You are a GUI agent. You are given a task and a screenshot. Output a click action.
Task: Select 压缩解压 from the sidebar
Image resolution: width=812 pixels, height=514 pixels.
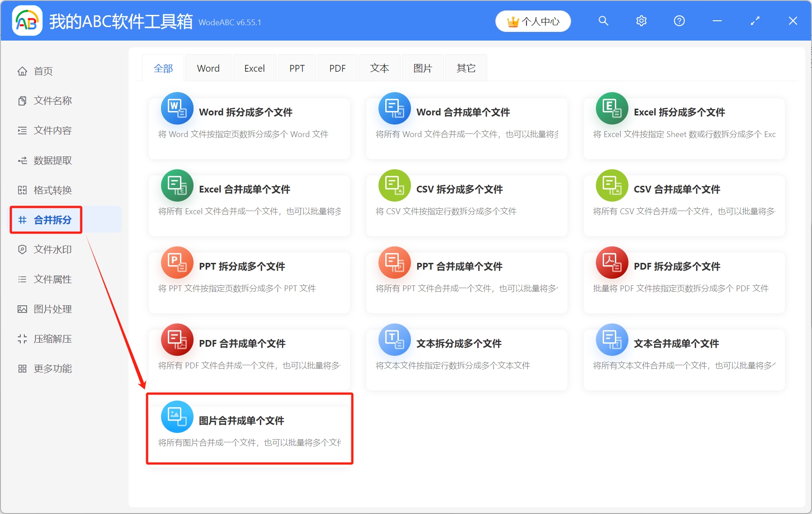52,339
